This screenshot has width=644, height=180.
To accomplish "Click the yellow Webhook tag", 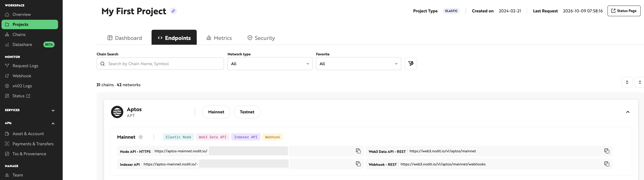I will tap(272, 137).
